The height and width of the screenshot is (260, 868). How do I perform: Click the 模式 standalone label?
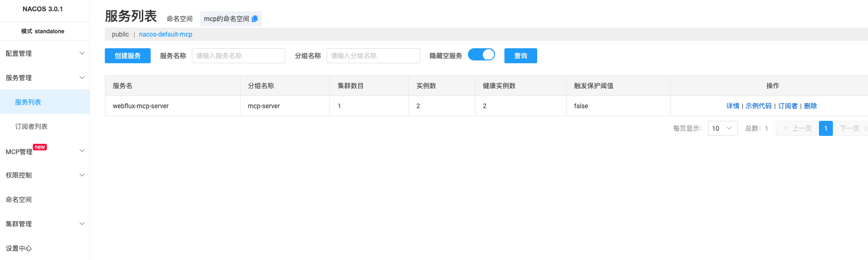[43, 31]
